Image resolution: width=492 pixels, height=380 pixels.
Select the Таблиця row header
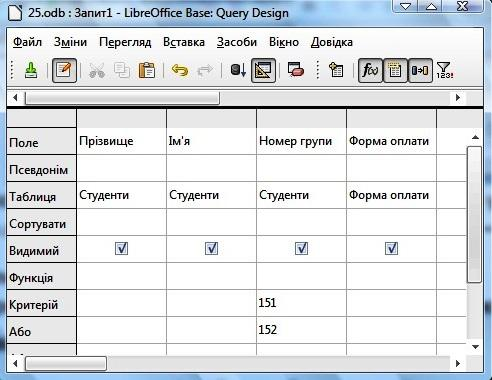coord(41,196)
